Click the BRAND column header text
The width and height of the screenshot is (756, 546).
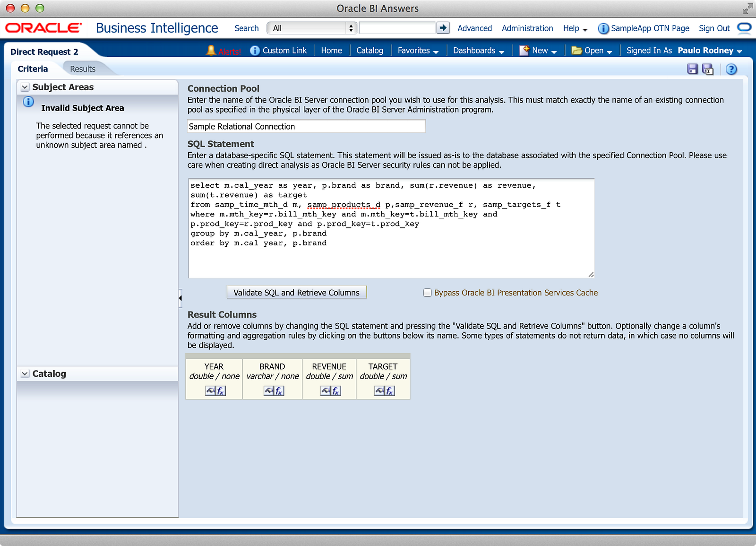272,366
